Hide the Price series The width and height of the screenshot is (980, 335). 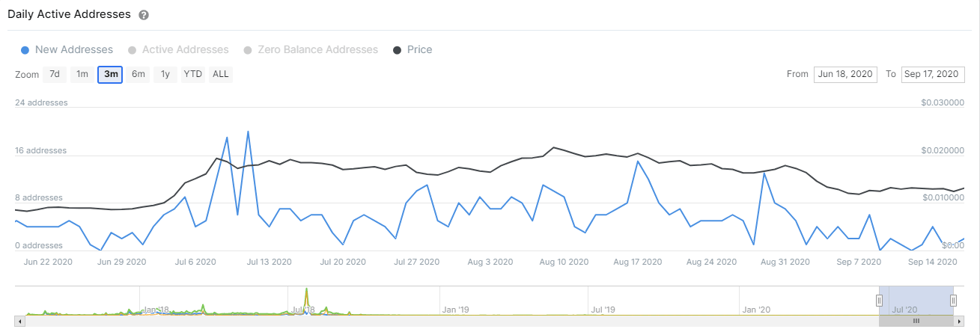pyautogui.click(x=413, y=50)
